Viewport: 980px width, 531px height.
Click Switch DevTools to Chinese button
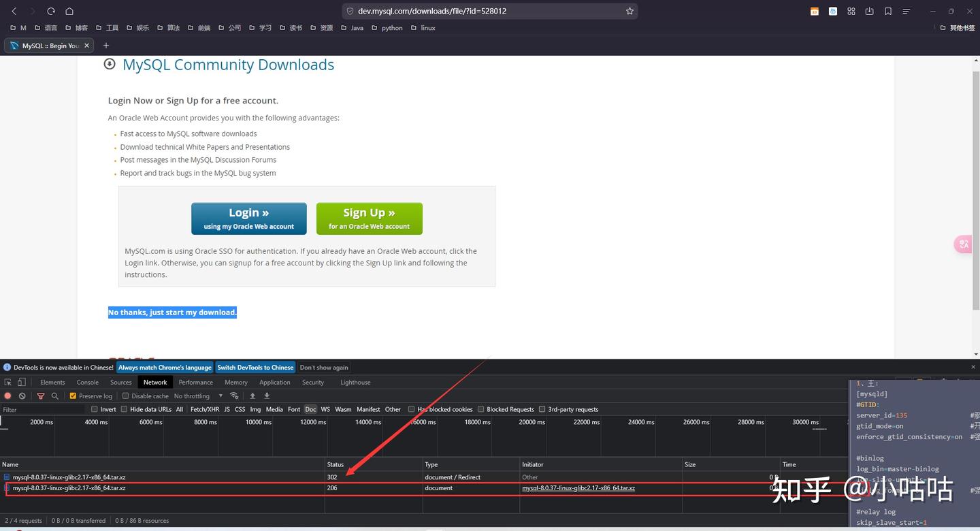[x=255, y=367]
